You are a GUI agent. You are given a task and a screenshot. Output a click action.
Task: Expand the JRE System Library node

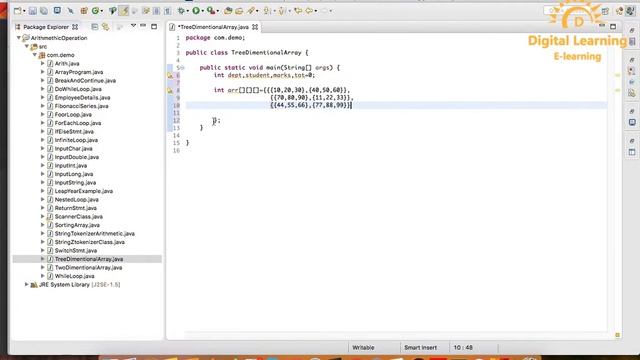coord(27,284)
